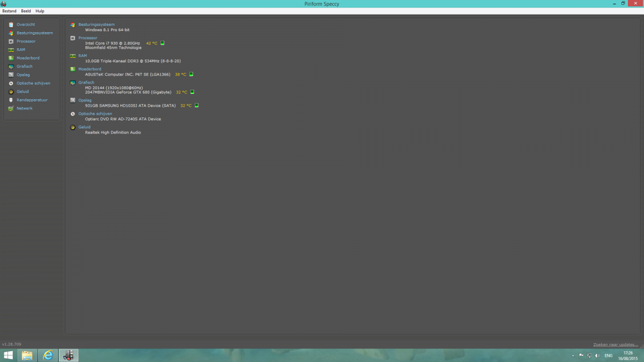644x362 pixels.
Task: Click the RAM heading link in summary
Action: pos(83,56)
